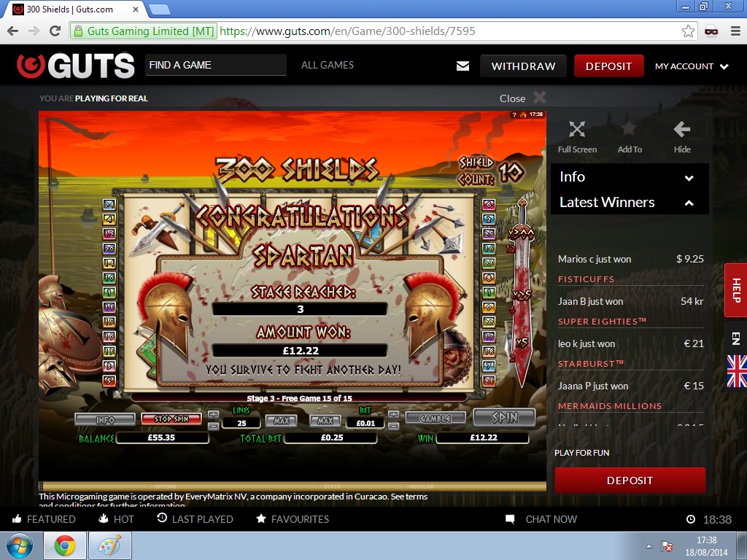The width and height of the screenshot is (747, 560).
Task: Open the red Help side tab
Action: pos(735,289)
